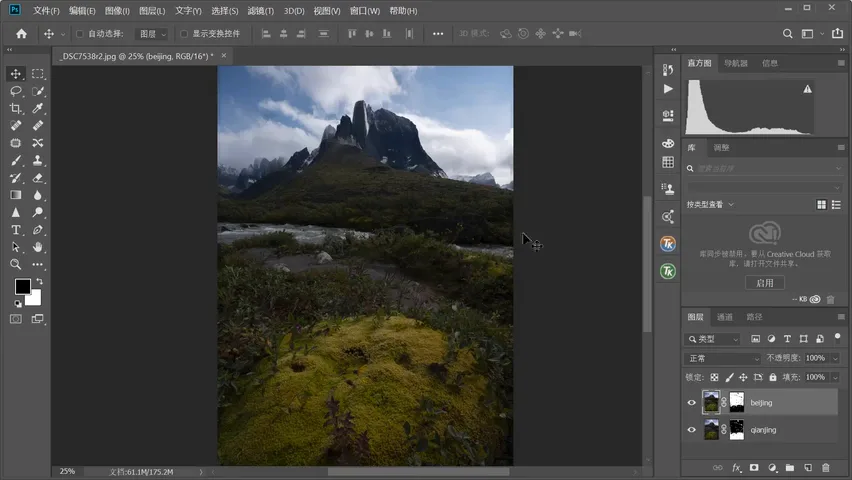
Task: Select the Gradient tool
Action: 16,195
